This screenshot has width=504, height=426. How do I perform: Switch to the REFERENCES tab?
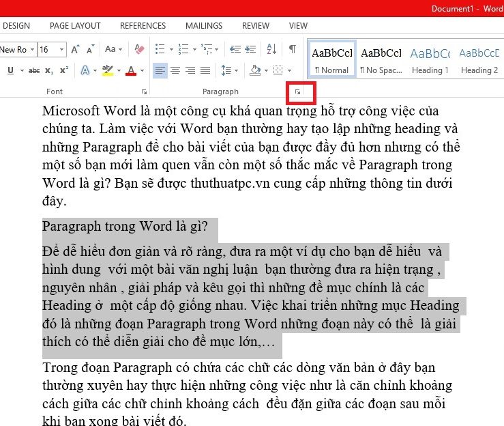(143, 26)
